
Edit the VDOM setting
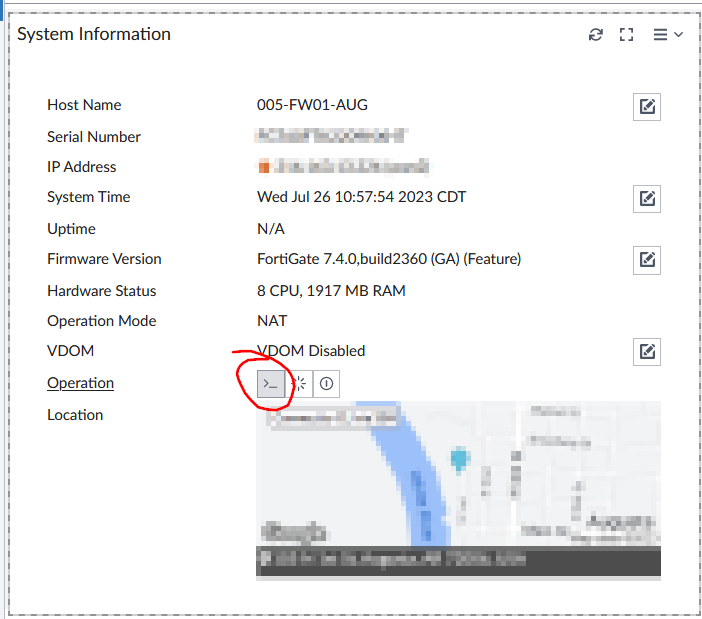[646, 352]
